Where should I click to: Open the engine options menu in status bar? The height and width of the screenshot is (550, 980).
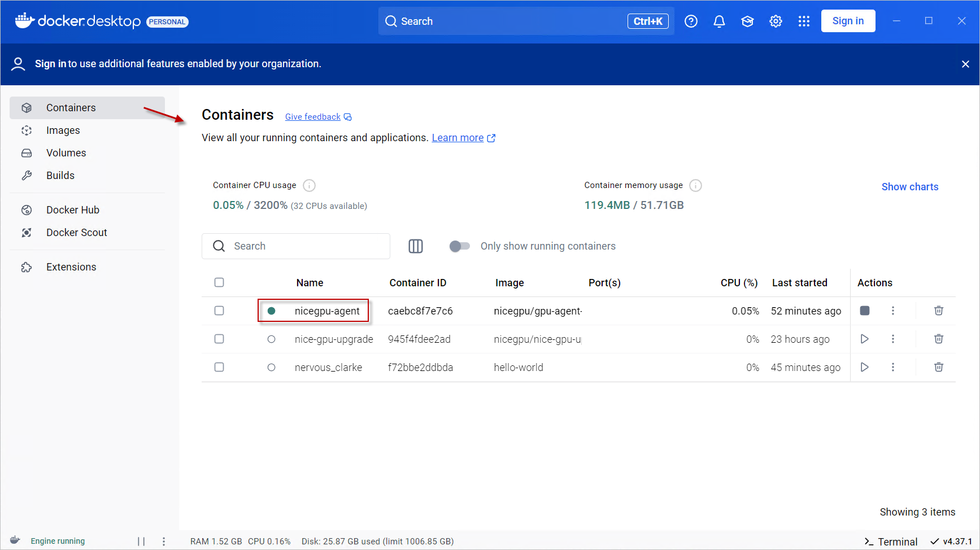[x=164, y=541]
